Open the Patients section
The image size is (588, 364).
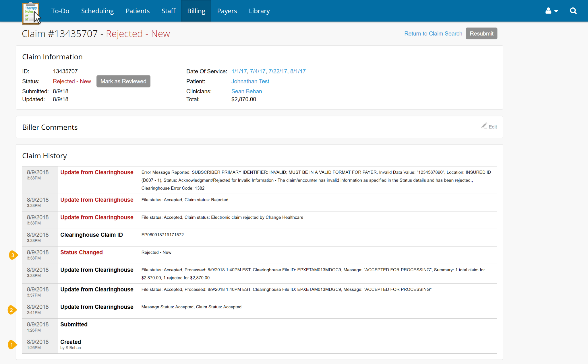(138, 11)
